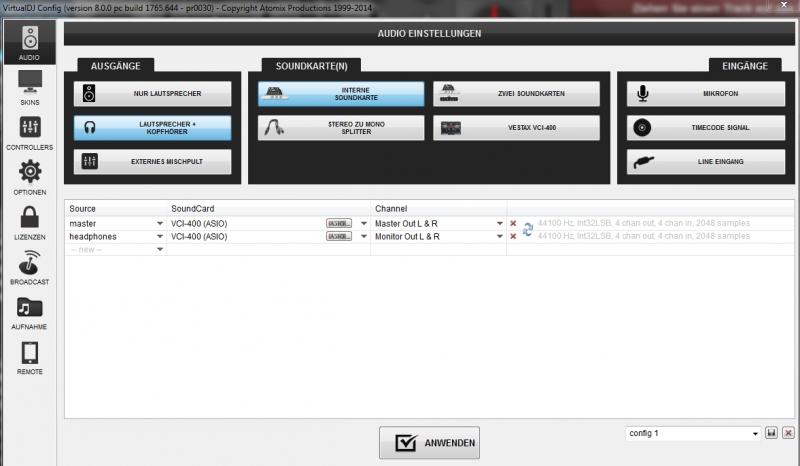Expand soundcard dropdown in headphones row

[x=364, y=236]
